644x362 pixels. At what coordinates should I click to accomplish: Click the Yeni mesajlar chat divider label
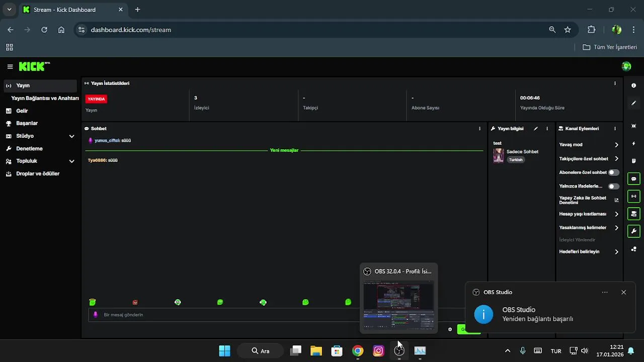284,150
